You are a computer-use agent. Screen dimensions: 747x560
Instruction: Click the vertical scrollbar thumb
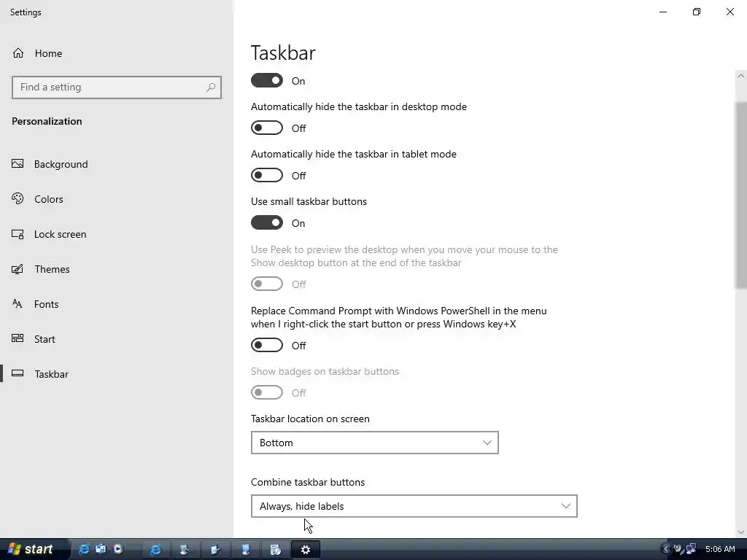[x=741, y=194]
